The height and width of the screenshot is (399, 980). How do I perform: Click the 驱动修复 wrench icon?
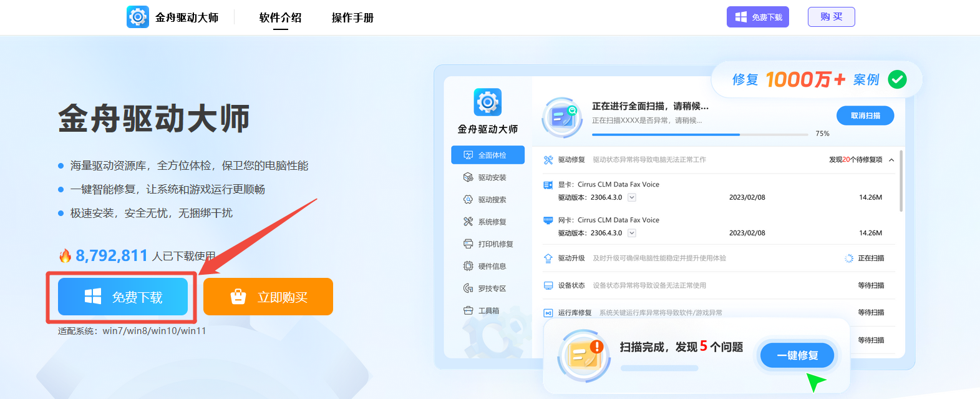pos(548,160)
